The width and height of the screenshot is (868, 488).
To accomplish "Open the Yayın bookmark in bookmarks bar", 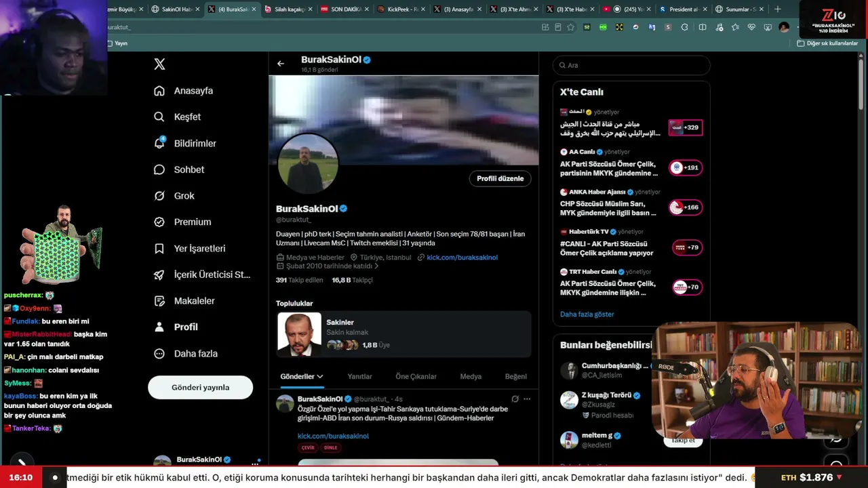I will pyautogui.click(x=118, y=43).
